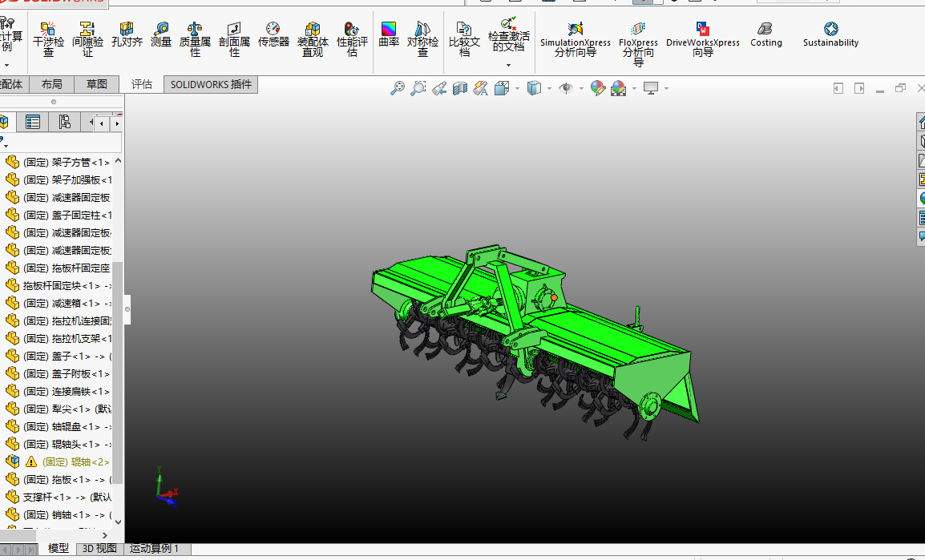Launch SimulationXpress analysis wizard
The image size is (925, 560).
pos(576,39)
